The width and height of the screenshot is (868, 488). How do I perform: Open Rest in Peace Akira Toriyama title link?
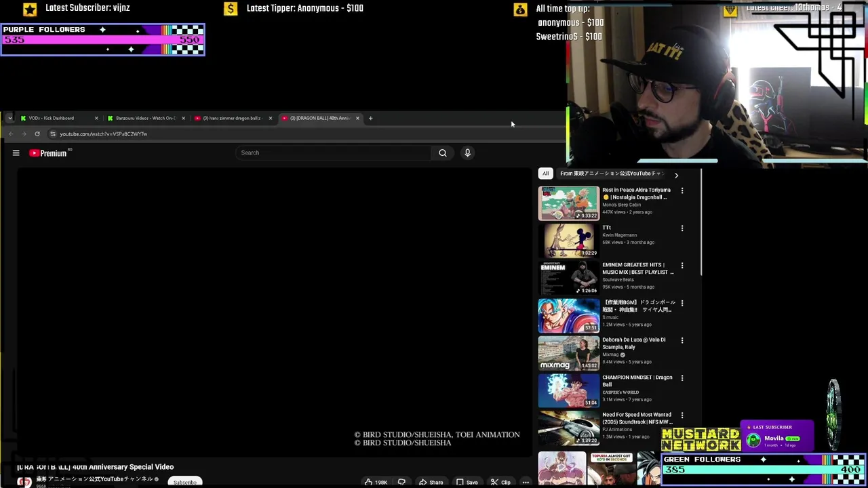(636, 194)
